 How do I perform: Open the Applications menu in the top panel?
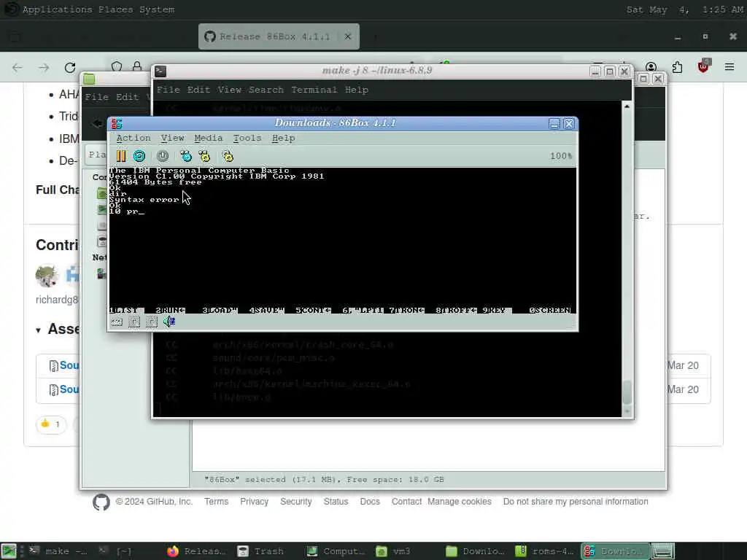tap(58, 9)
